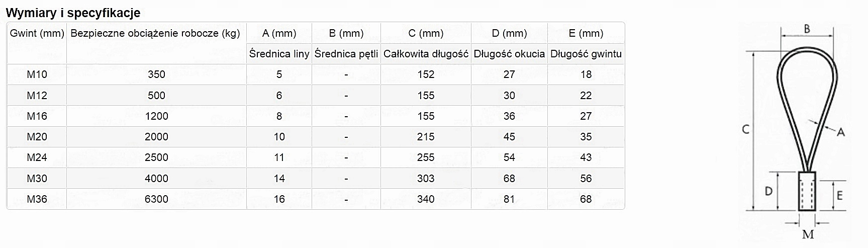868x248 pixels.
Task: Click rope diameter label A in diagram
Action: pyautogui.click(x=840, y=132)
